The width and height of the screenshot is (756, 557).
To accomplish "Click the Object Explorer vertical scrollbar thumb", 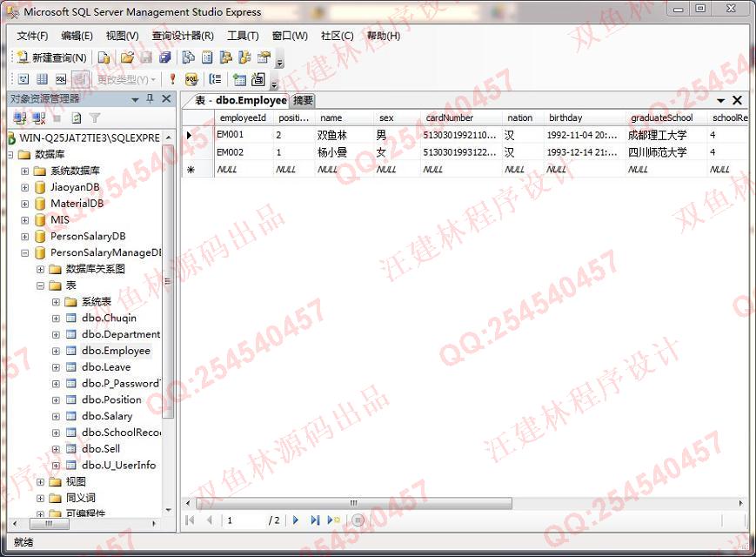I will [167, 281].
